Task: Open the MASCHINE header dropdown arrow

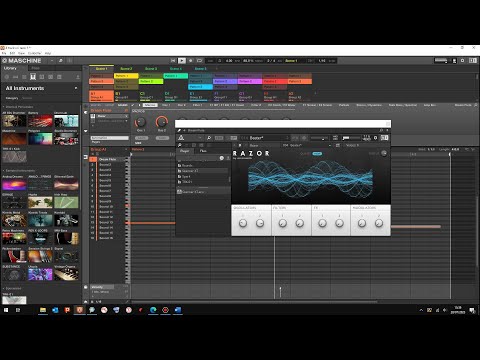Action: [52, 60]
